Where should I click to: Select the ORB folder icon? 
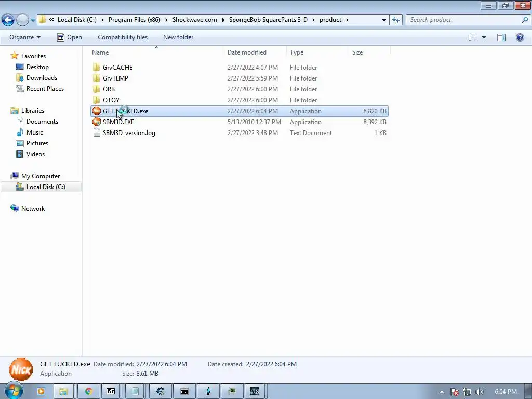(96, 89)
